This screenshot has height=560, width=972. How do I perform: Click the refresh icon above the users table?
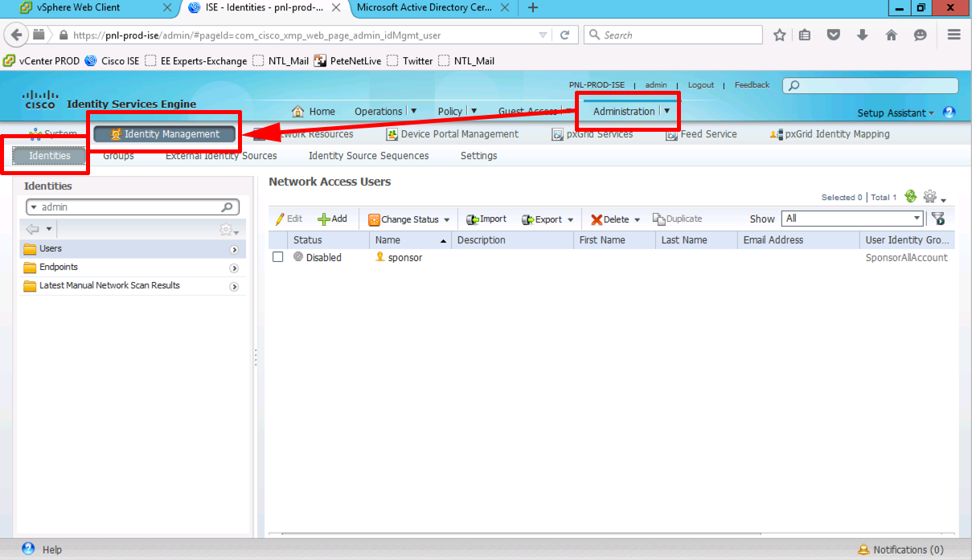(x=910, y=196)
